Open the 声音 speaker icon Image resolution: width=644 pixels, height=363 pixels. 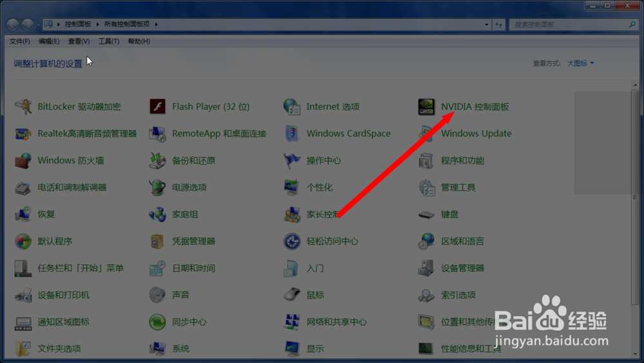tap(157, 295)
